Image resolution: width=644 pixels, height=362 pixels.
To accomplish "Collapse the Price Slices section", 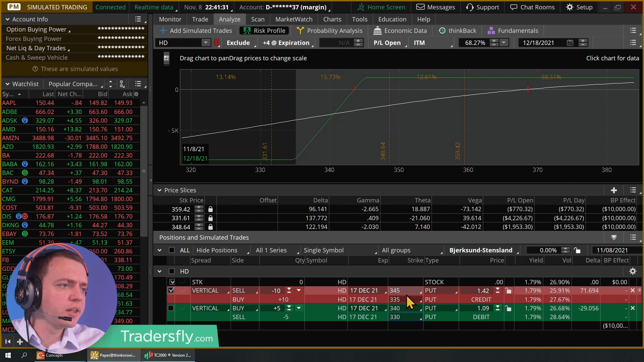I will tap(160, 190).
